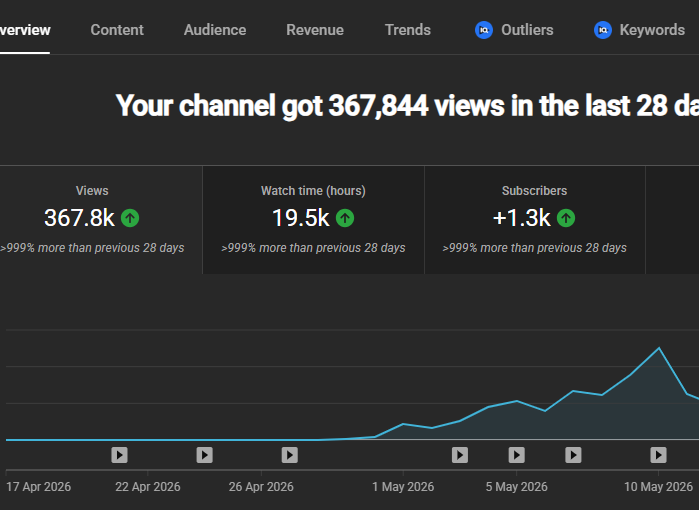Click the 'Your channel got 367,844 views' headline
The image size is (699, 510).
[x=407, y=106]
